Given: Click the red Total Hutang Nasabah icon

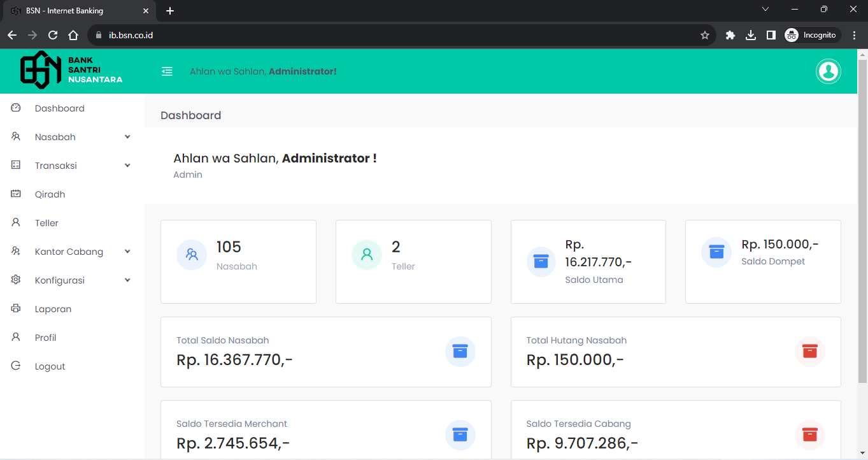Looking at the screenshot, I should pos(809,351).
